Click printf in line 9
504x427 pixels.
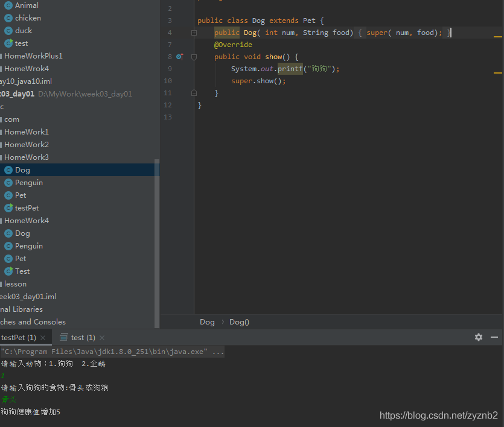pyautogui.click(x=290, y=69)
